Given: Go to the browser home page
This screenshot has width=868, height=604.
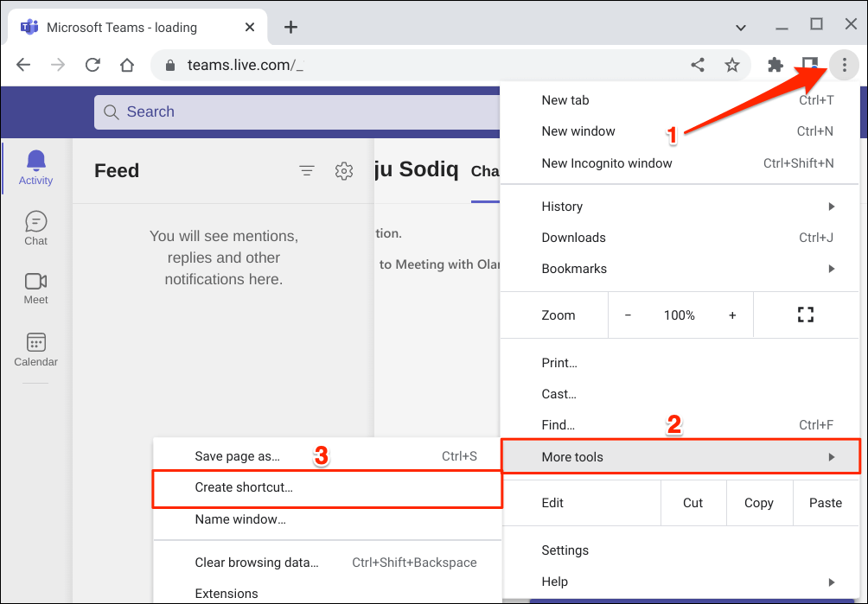Looking at the screenshot, I should [x=127, y=65].
